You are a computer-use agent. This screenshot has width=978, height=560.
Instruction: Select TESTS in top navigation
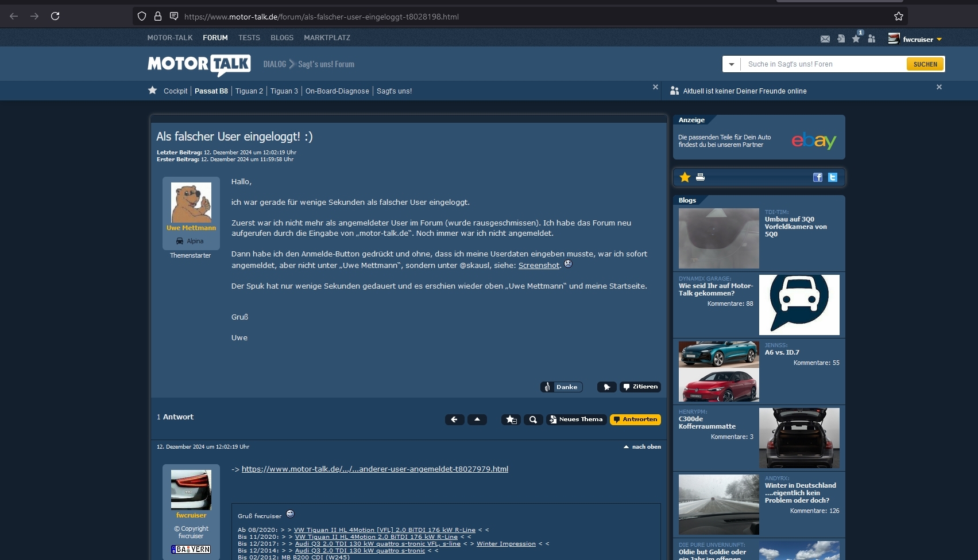coord(249,38)
